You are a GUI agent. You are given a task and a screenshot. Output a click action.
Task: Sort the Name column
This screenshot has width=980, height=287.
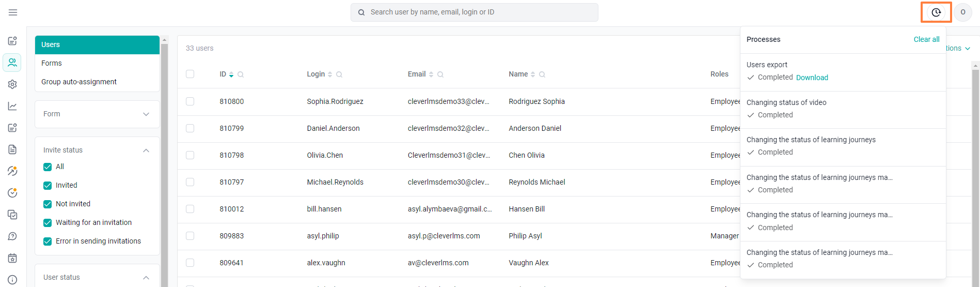pyautogui.click(x=533, y=74)
